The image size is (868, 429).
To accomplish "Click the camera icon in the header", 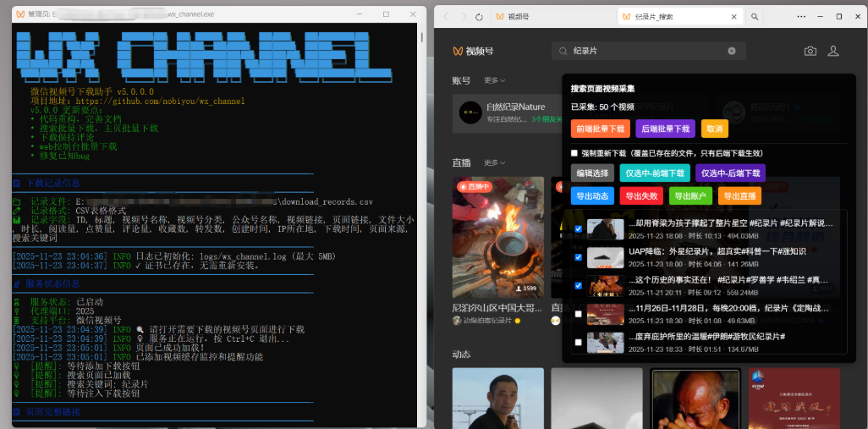I will click(810, 51).
